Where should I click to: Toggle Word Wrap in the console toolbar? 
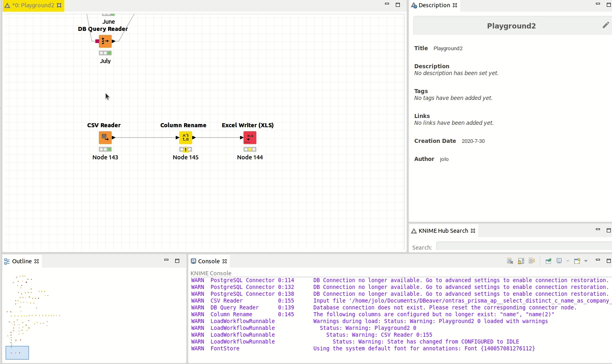[532, 261]
